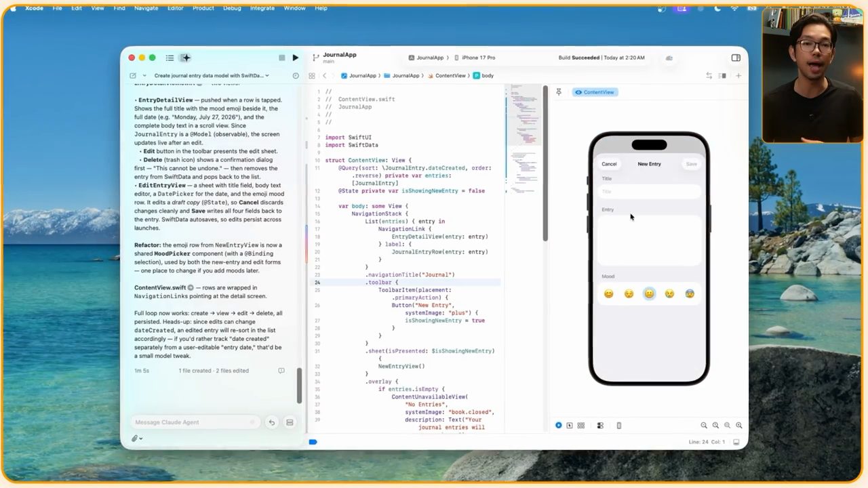Switch canvas to selectable mode
Viewport: 868px width, 488px height.
click(x=570, y=426)
